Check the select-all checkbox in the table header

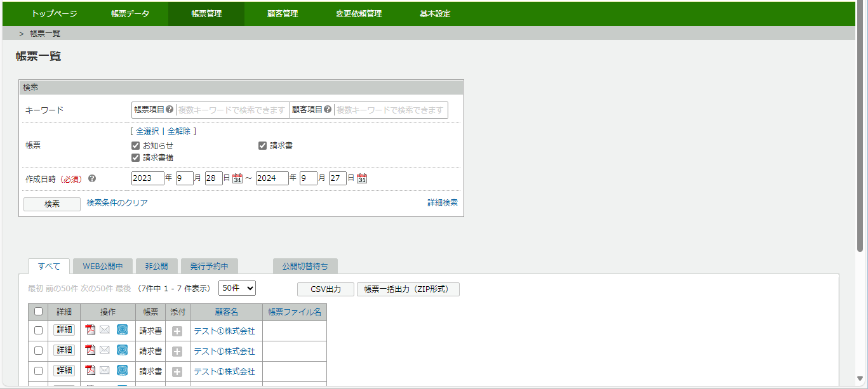click(37, 312)
